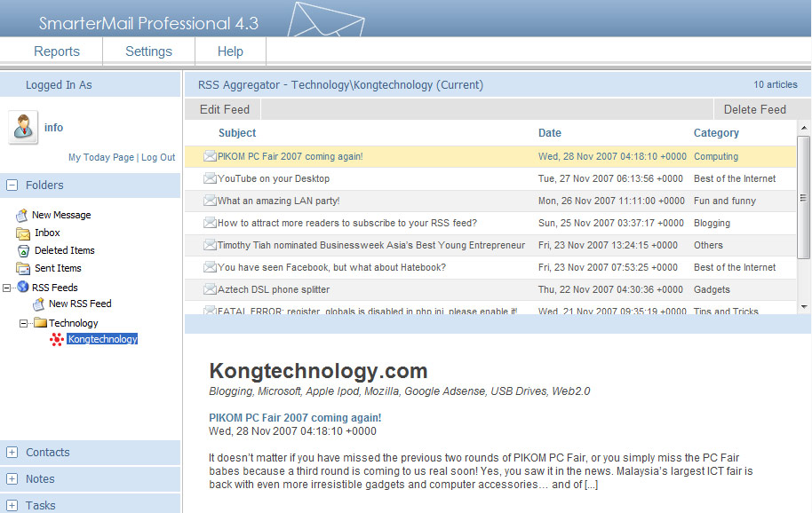Click the RSS Feeds globe icon
The height and width of the screenshot is (513, 812).
[x=23, y=288]
